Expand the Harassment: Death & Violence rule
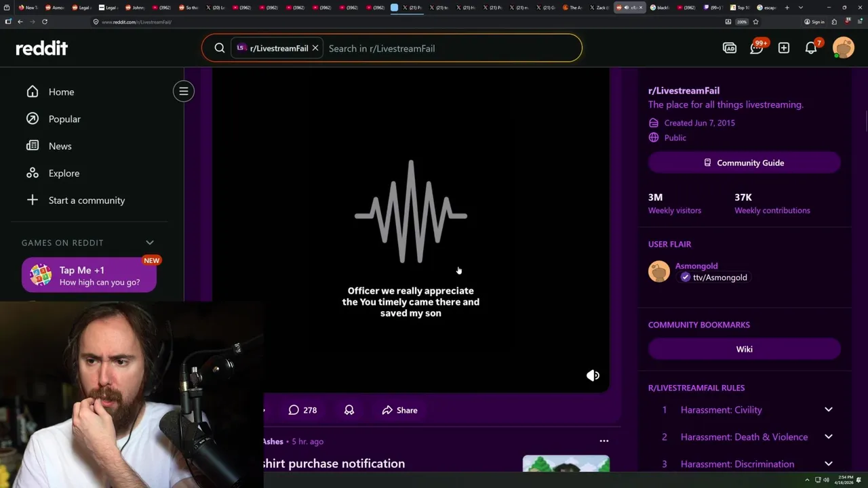The width and height of the screenshot is (868, 488). click(x=829, y=436)
